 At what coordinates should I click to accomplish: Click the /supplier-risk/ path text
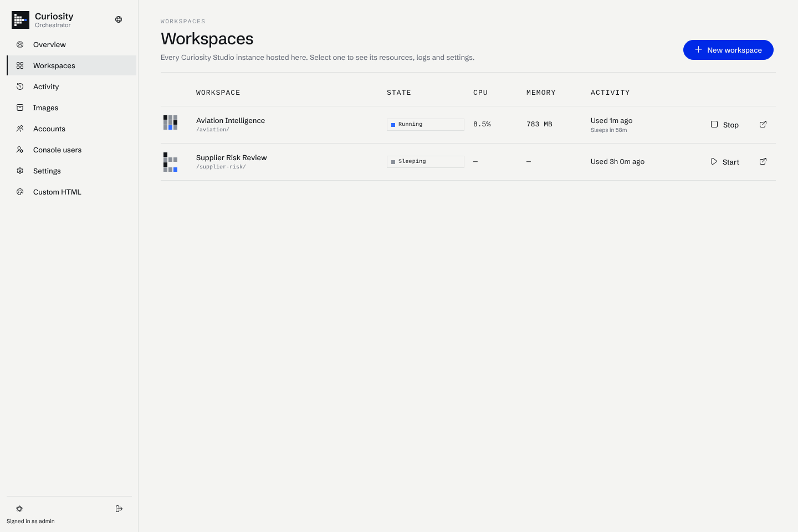click(x=221, y=167)
